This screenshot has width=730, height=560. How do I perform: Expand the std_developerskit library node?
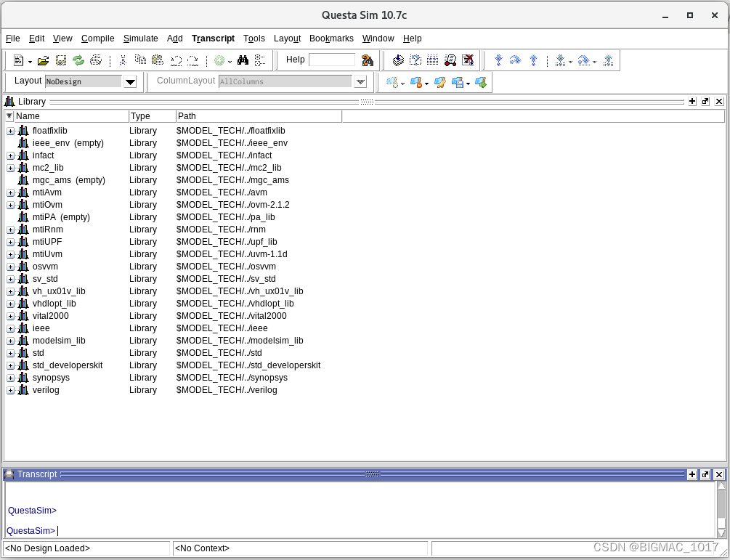pyautogui.click(x=10, y=366)
